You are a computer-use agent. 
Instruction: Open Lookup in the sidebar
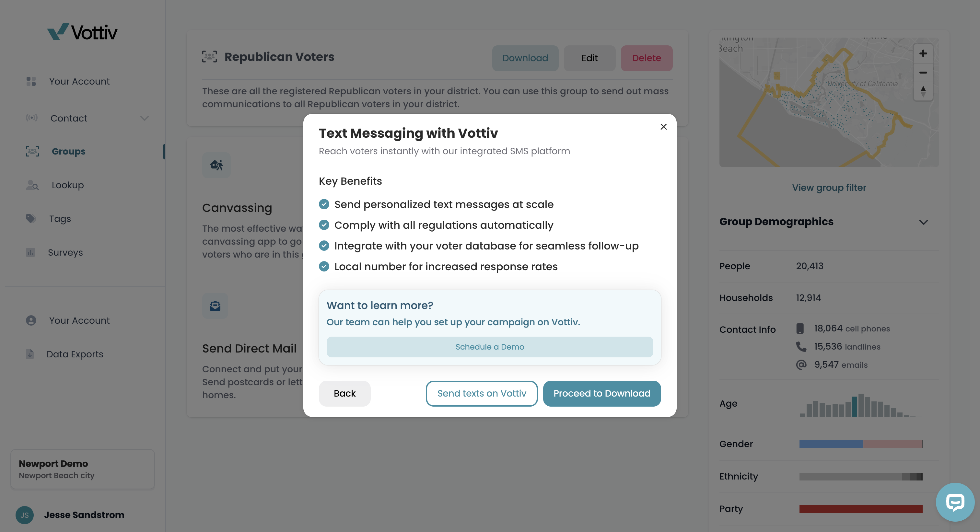coord(68,185)
